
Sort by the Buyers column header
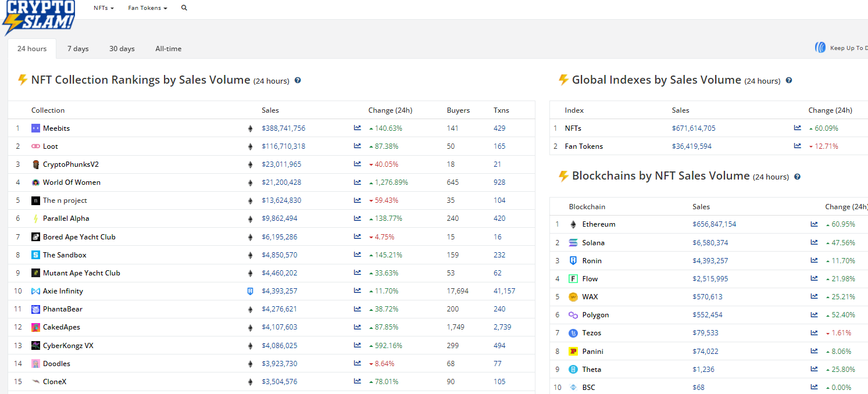coord(459,110)
